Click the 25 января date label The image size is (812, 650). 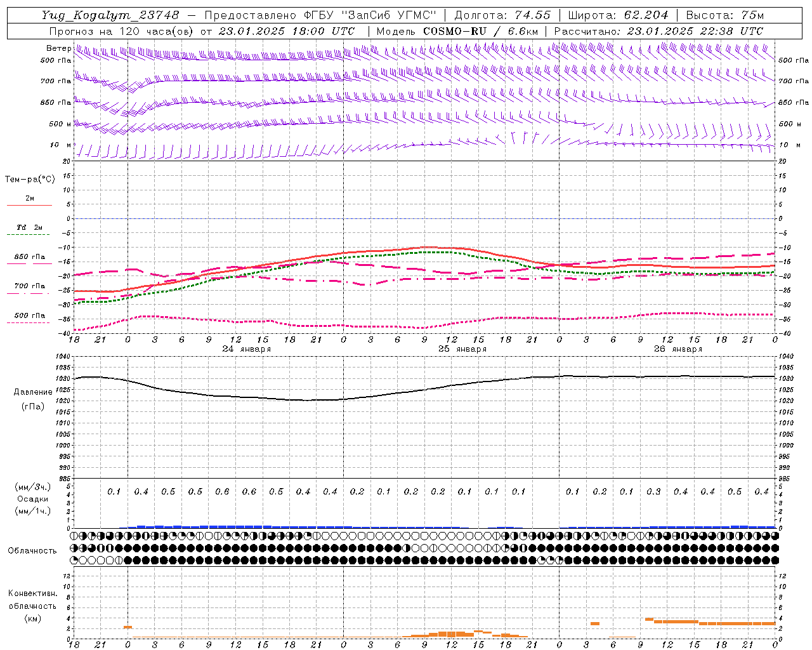pos(462,349)
